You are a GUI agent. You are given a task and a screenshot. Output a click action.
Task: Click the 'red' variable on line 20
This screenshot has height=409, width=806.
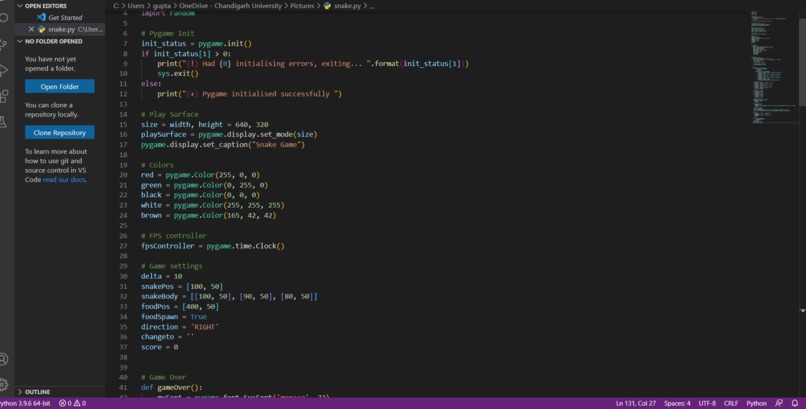coord(147,175)
